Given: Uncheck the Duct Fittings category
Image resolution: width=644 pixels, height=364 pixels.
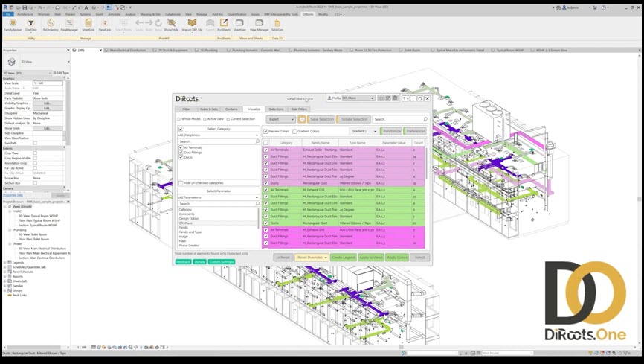Looking at the screenshot, I should point(181,152).
